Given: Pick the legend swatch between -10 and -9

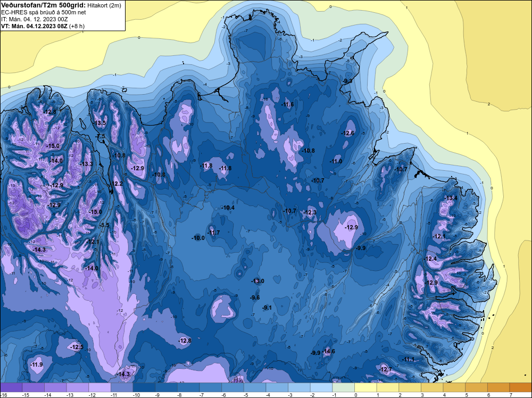Looking at the screenshot, I should click(144, 387).
